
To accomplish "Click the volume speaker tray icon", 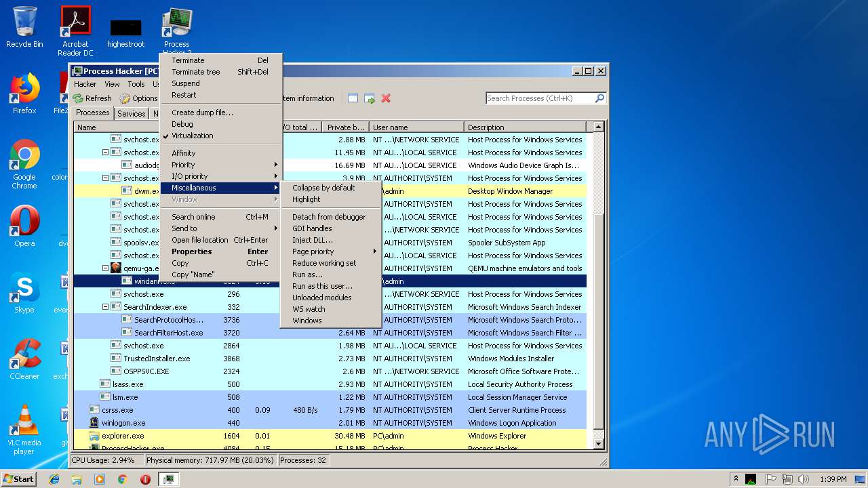I will pyautogui.click(x=803, y=479).
